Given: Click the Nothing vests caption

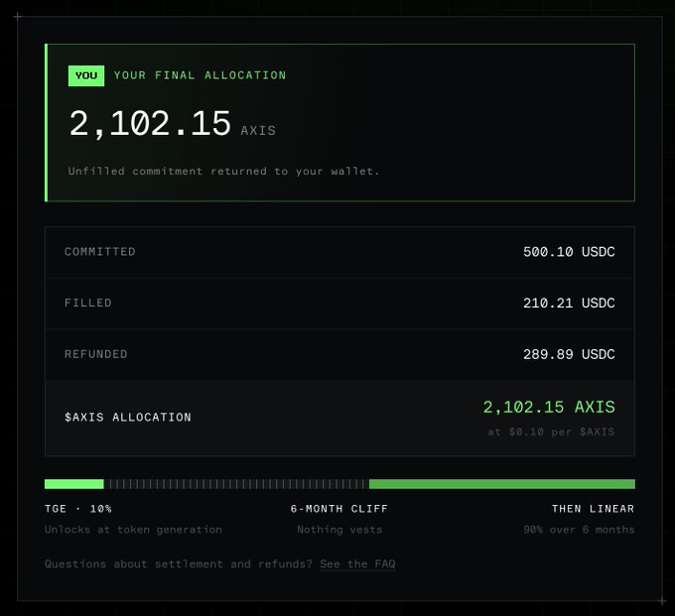Looking at the screenshot, I should (x=339, y=530).
